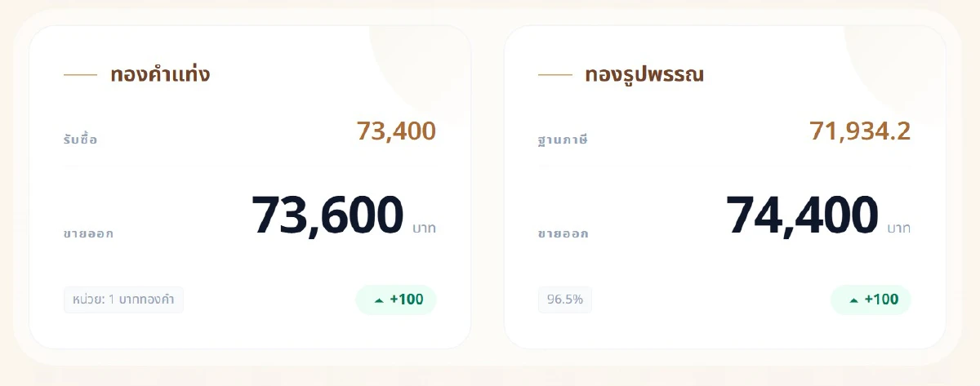Click the gold line beside ทองคำแท่ง title

pos(80,75)
